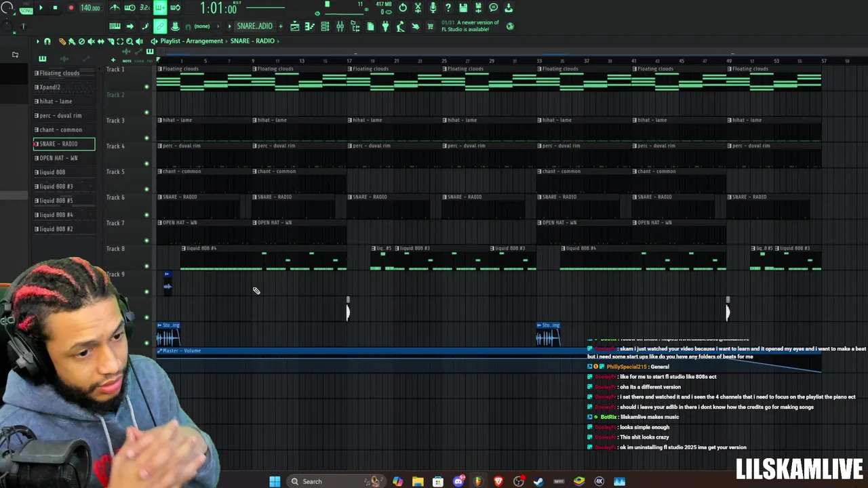Add playlist track with green plus
The height and width of the screenshot is (488, 868).
pos(113,60)
